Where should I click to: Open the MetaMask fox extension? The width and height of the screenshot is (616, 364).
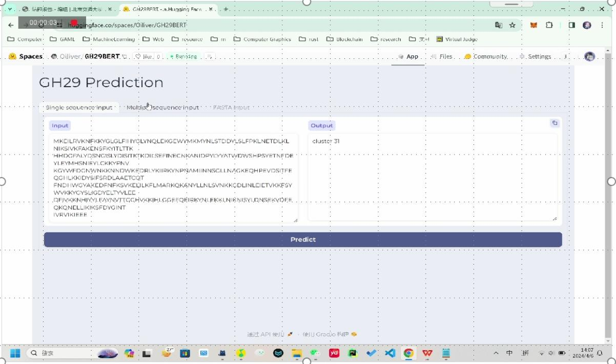(x=533, y=25)
